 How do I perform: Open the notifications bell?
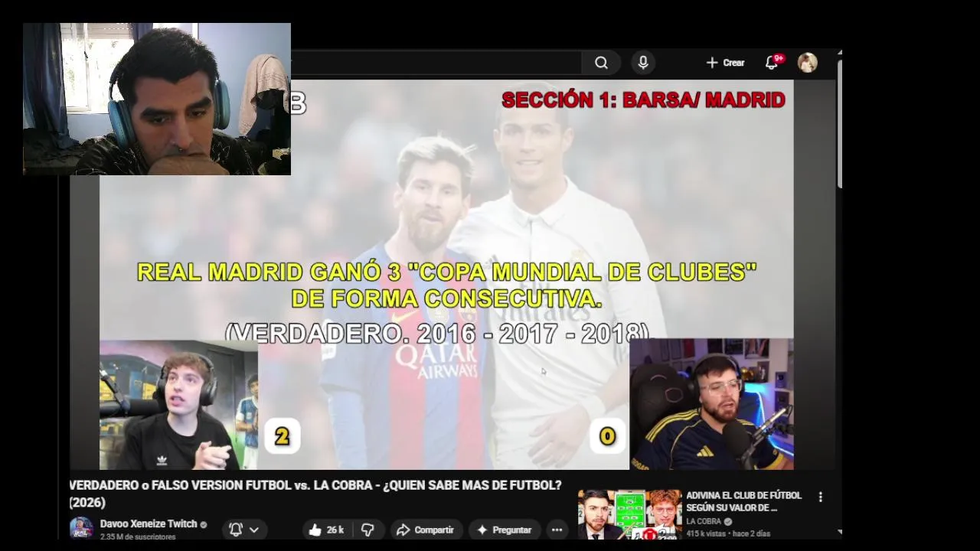tap(772, 63)
